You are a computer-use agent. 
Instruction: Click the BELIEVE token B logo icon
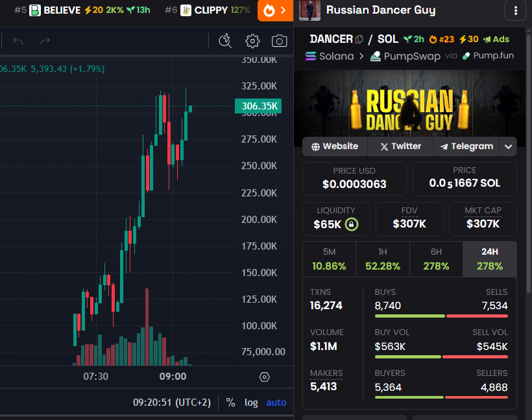coord(35,10)
